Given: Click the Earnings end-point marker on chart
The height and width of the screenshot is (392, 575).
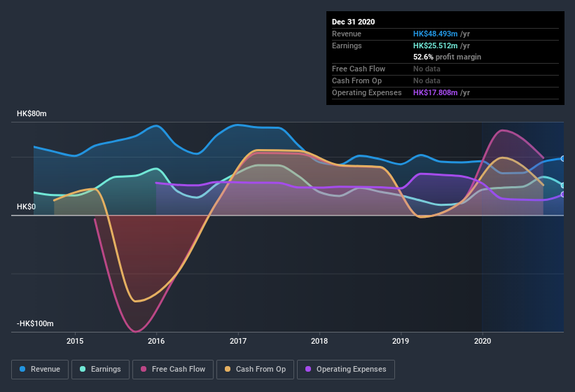Looking at the screenshot, I should pos(563,185).
